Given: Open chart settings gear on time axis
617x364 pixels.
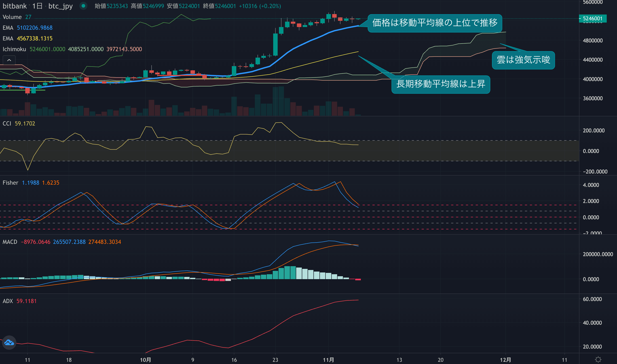Looking at the screenshot, I should point(598,360).
